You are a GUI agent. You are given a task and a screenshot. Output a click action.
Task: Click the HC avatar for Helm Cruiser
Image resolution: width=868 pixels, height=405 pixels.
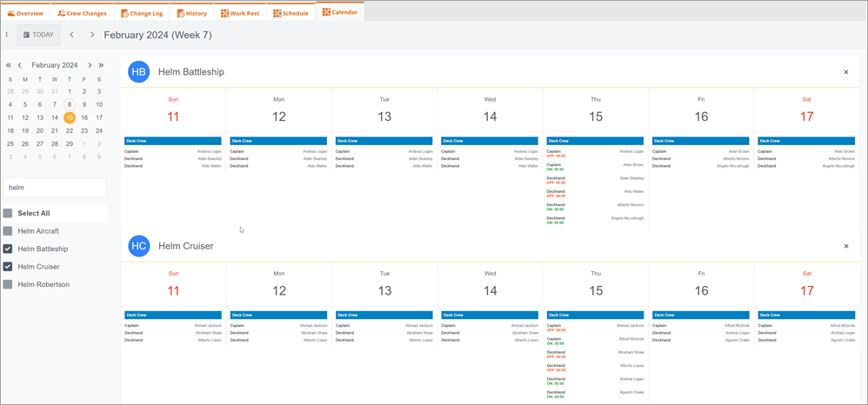click(x=139, y=246)
